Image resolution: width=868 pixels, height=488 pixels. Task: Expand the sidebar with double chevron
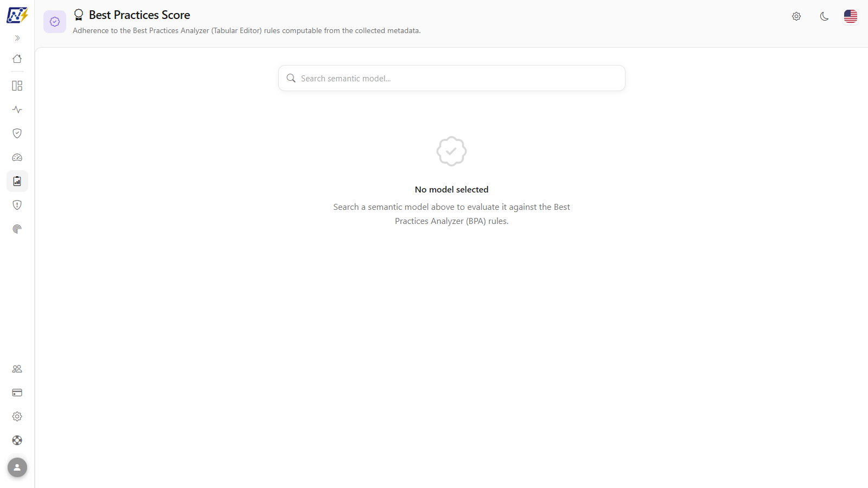coord(17,38)
